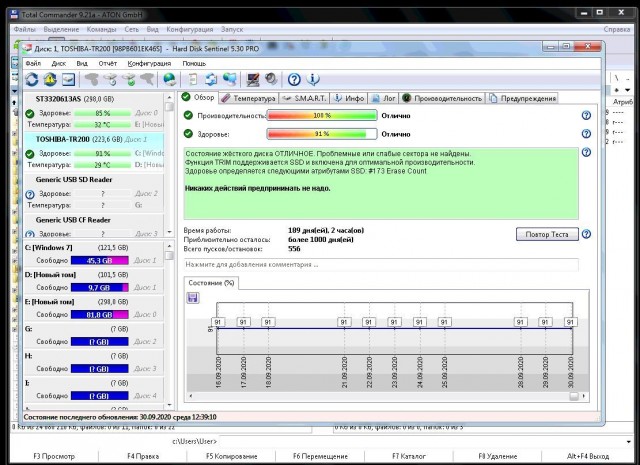Open Total Commander's Конфигурация menu
Viewport: 640px width, 465px height.
point(190,29)
